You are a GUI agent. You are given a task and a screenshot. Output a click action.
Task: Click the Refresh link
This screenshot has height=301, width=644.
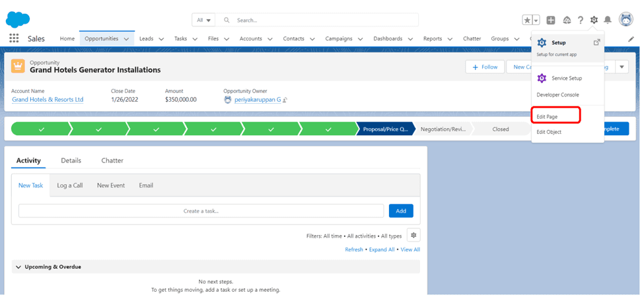pyautogui.click(x=354, y=250)
